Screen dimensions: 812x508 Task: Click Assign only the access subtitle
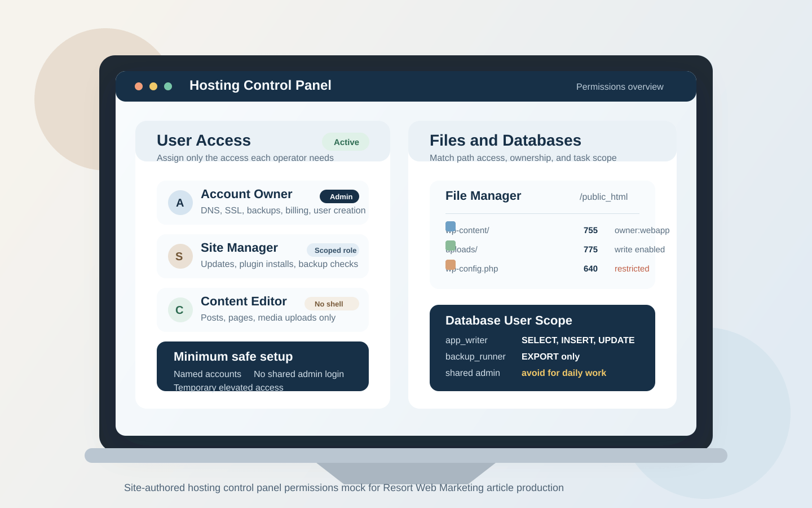(x=245, y=158)
